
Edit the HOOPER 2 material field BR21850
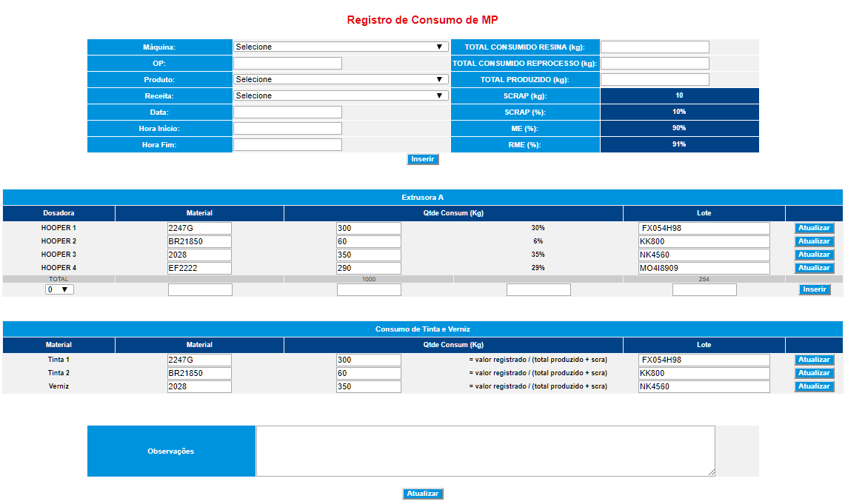[199, 241]
